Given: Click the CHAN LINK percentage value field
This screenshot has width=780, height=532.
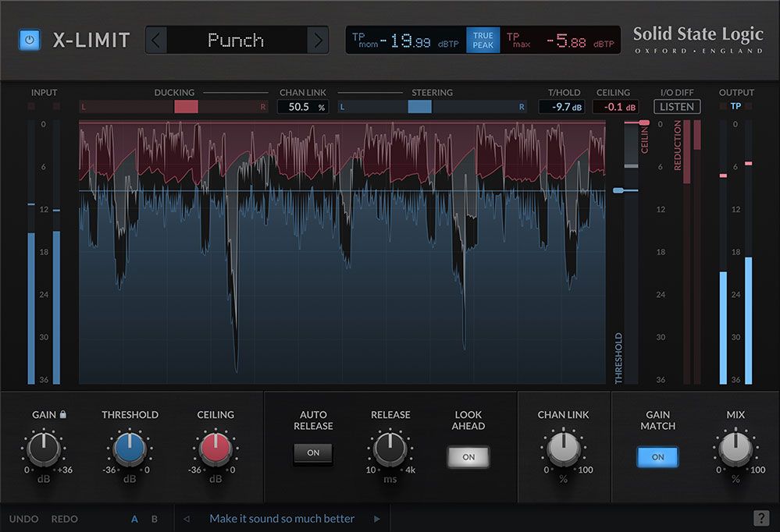Looking at the screenshot, I should click(302, 107).
